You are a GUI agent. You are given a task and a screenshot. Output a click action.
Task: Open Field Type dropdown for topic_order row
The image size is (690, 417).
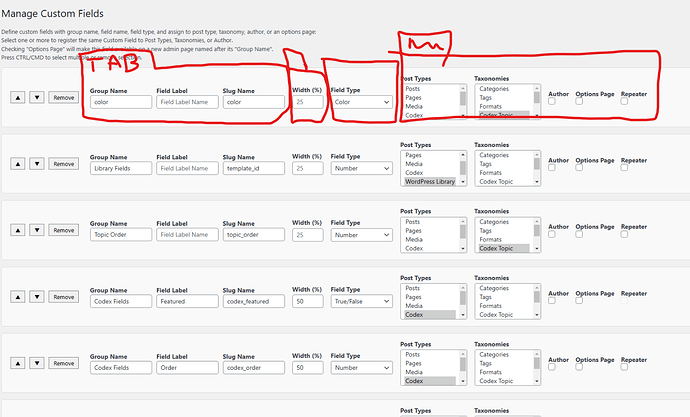(x=362, y=235)
